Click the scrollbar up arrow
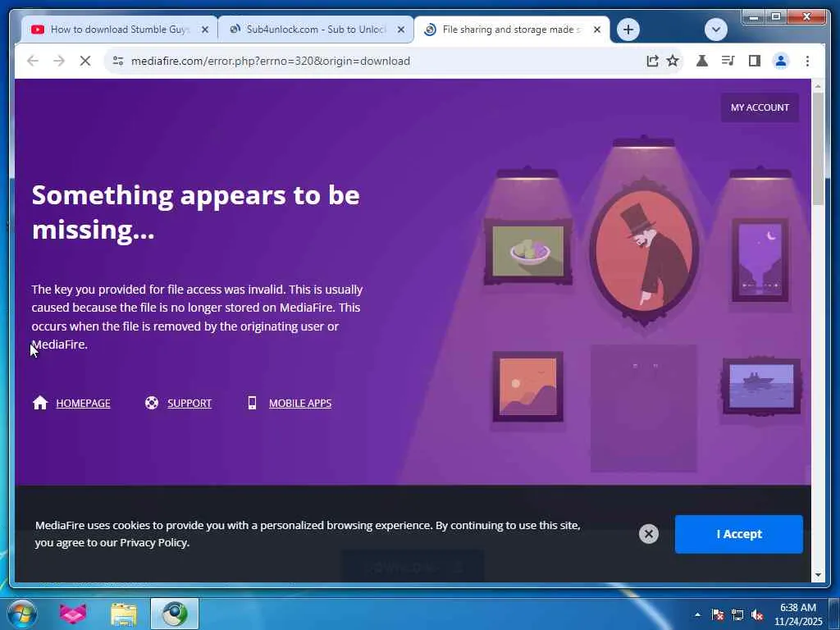The image size is (840, 630). (x=818, y=85)
